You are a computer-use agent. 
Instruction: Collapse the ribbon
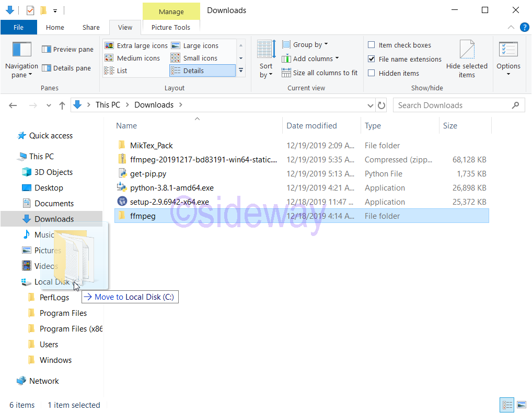511,27
